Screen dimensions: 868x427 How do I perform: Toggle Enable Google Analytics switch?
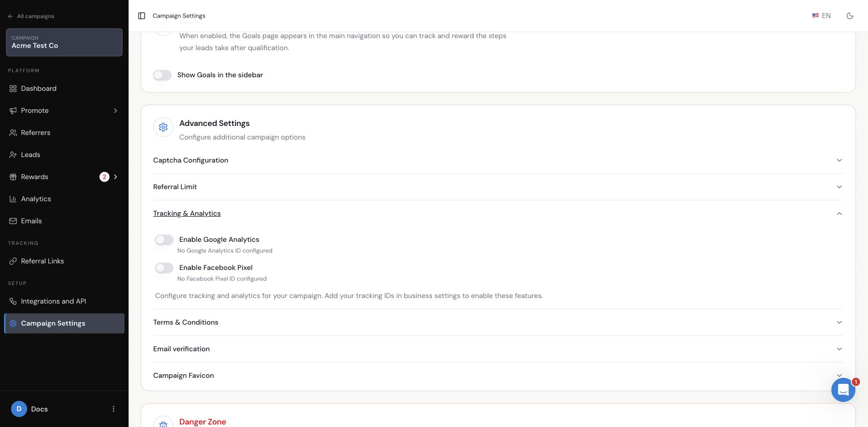click(164, 240)
